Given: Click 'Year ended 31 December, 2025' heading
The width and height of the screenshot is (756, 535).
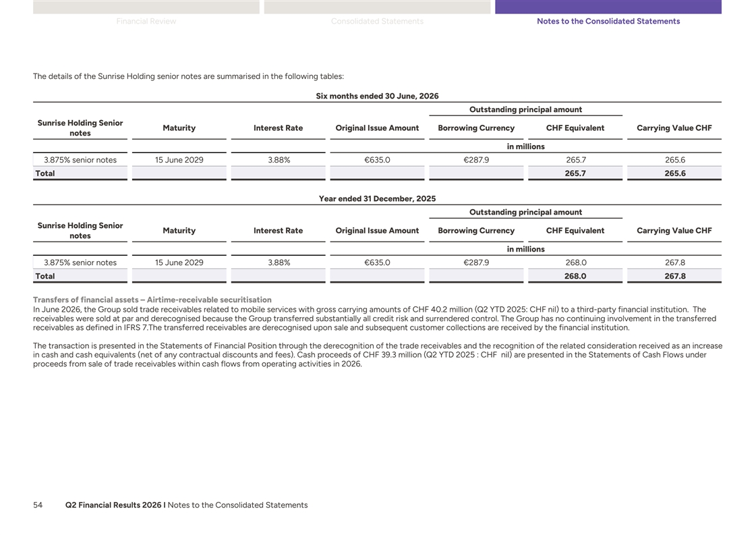Looking at the screenshot, I should tap(377, 199).
